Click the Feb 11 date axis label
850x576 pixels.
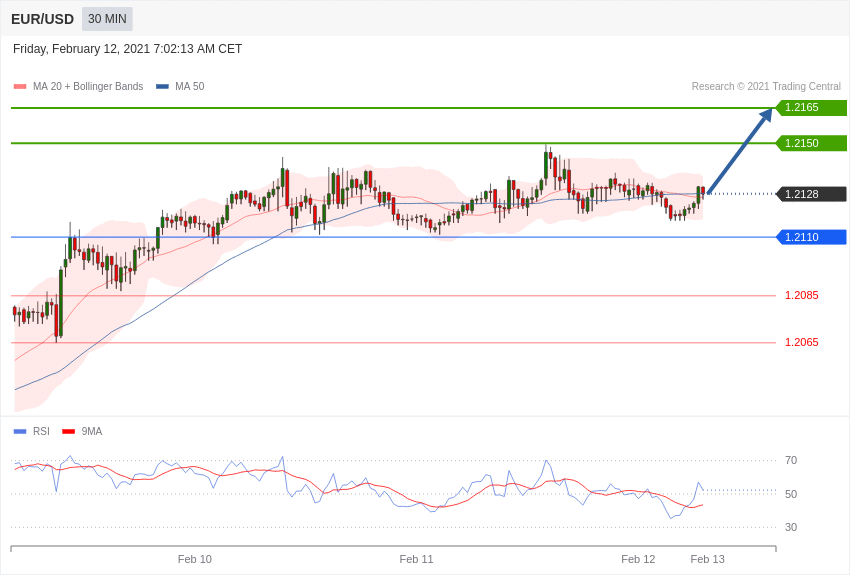pyautogui.click(x=416, y=559)
